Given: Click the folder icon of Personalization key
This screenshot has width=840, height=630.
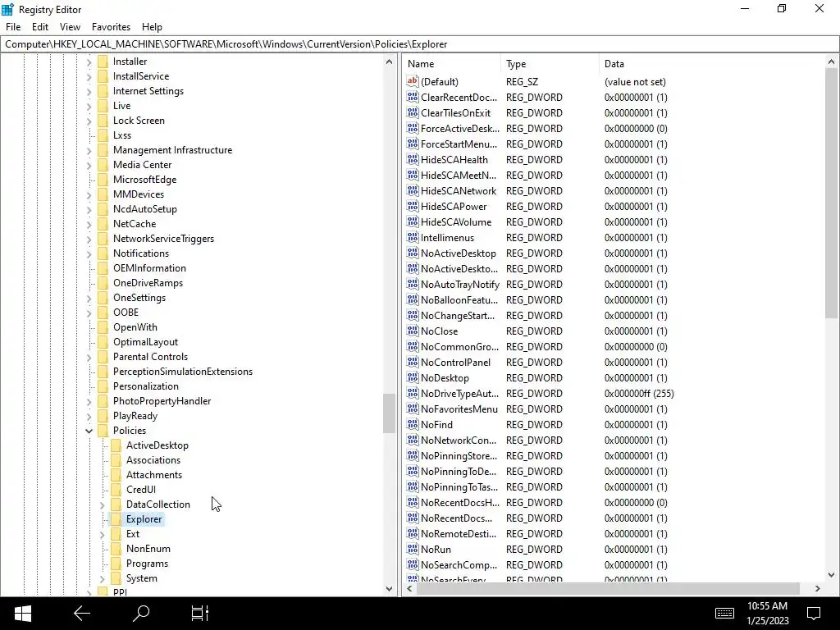Looking at the screenshot, I should 103,386.
